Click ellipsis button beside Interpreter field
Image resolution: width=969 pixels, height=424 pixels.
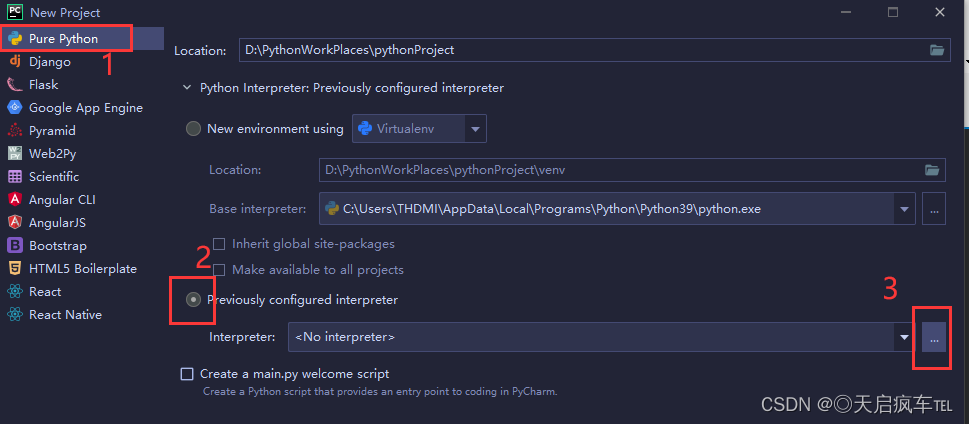tap(934, 337)
